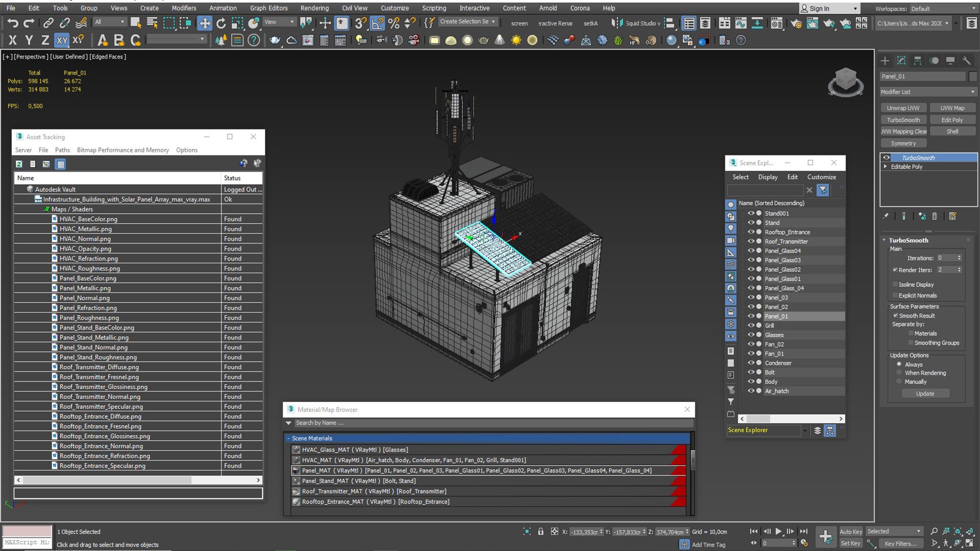
Task: Expand Editable Poly in modifier stack
Action: click(x=886, y=167)
